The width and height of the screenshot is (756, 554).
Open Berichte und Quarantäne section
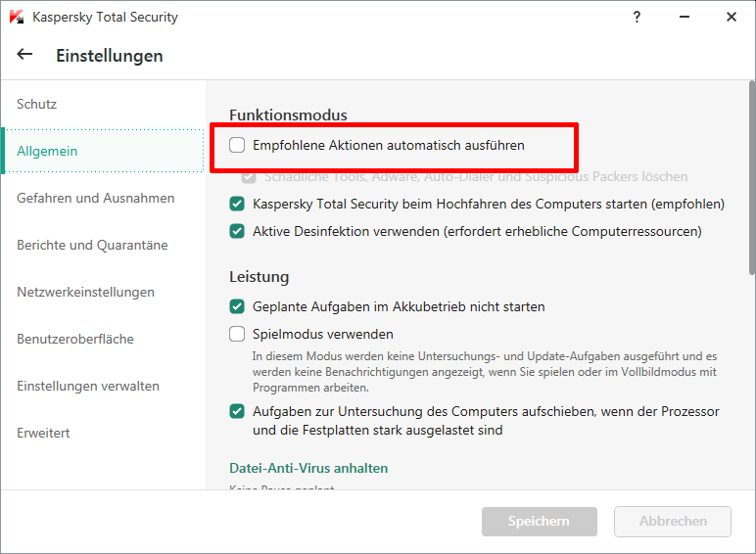tap(92, 245)
